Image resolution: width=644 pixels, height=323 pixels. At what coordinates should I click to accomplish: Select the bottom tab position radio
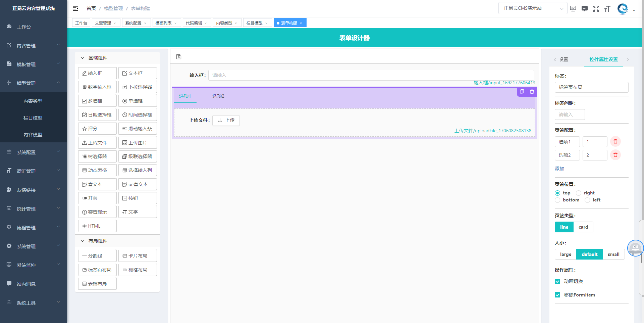pos(557,200)
